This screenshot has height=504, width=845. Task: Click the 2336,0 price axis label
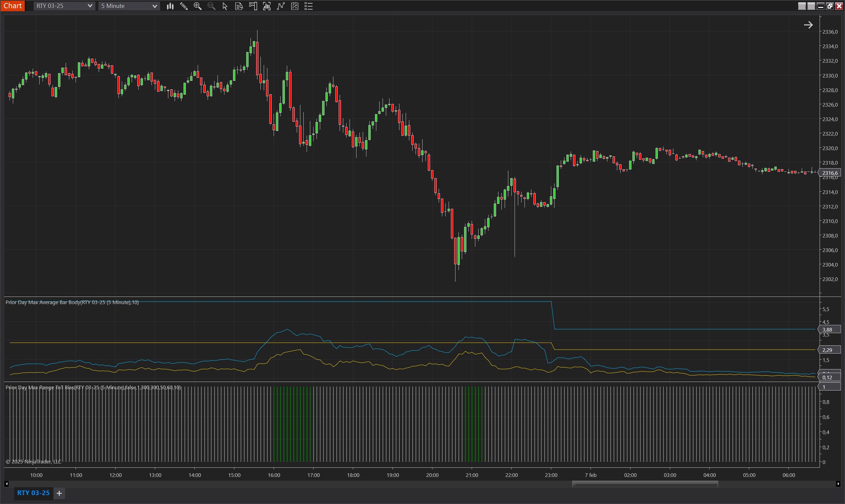(830, 32)
